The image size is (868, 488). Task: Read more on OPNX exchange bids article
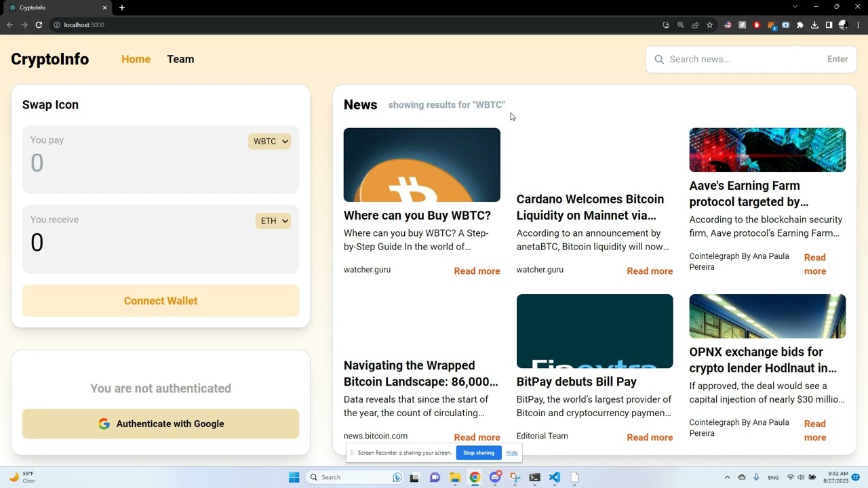[815, 430]
